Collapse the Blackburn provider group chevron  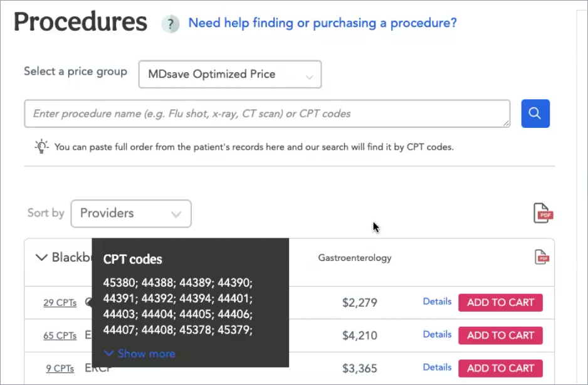[41, 258]
